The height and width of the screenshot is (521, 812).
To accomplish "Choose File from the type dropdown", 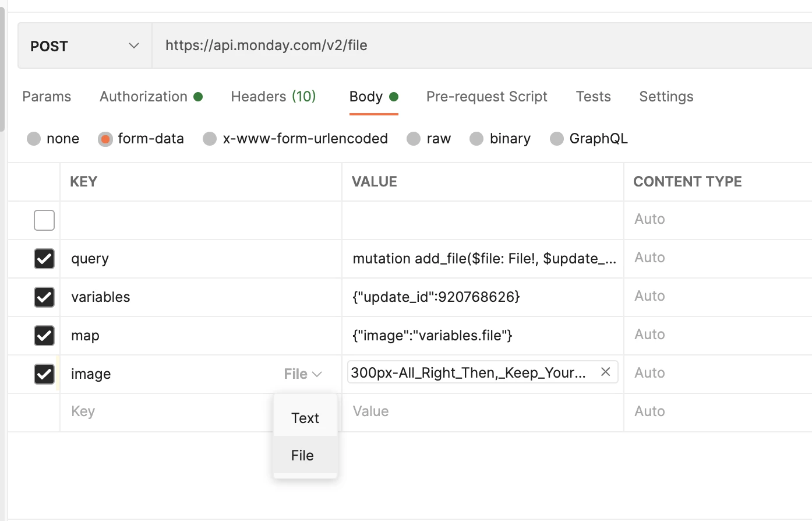I will [x=303, y=455].
